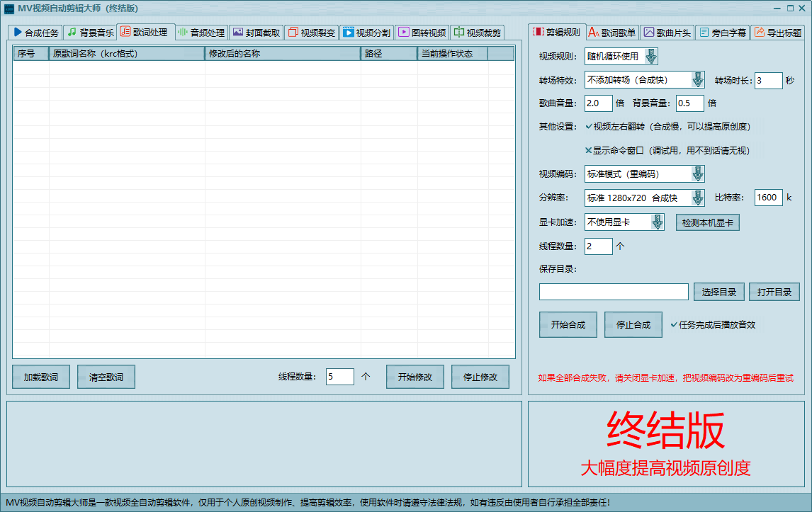The image size is (812, 512).
Task: Switch to the 音频处理 tab
Action: tap(201, 33)
